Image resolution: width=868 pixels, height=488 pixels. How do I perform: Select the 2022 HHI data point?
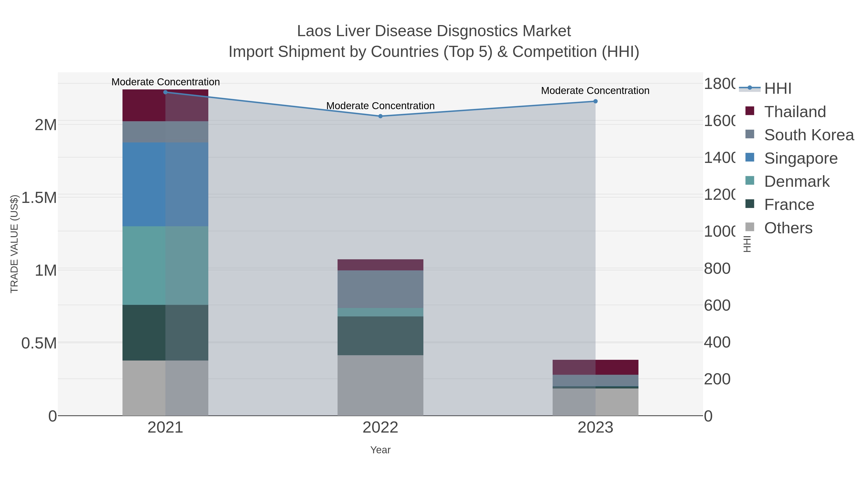(380, 116)
